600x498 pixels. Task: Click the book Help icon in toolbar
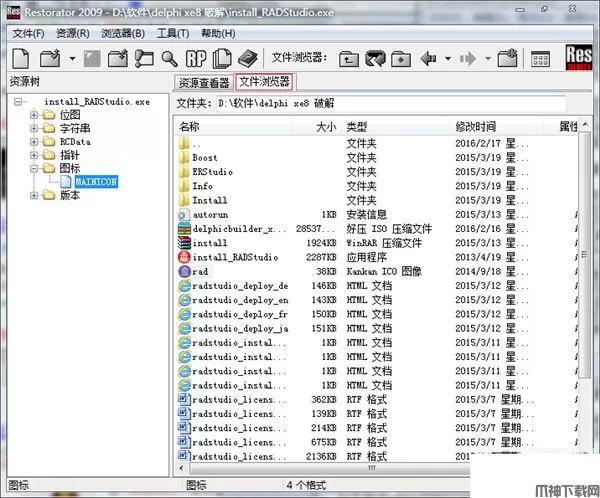click(x=248, y=59)
